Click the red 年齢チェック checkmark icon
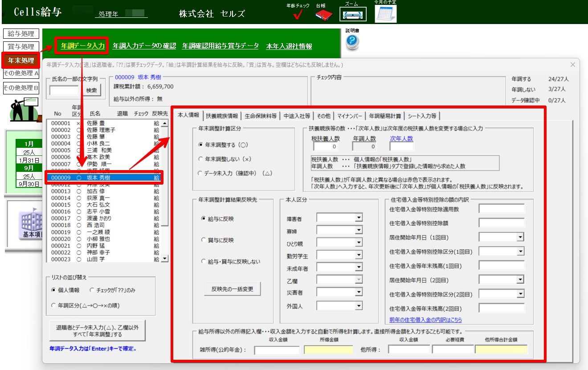 pos(298,15)
